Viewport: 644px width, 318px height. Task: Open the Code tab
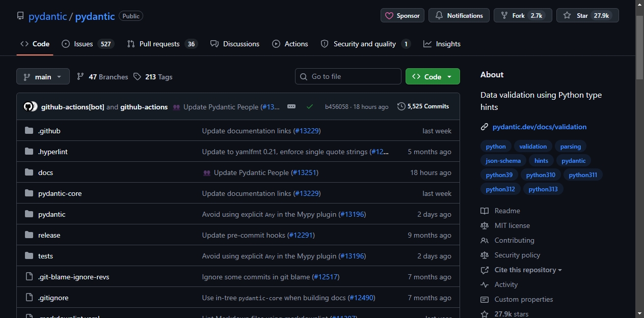[x=35, y=44]
